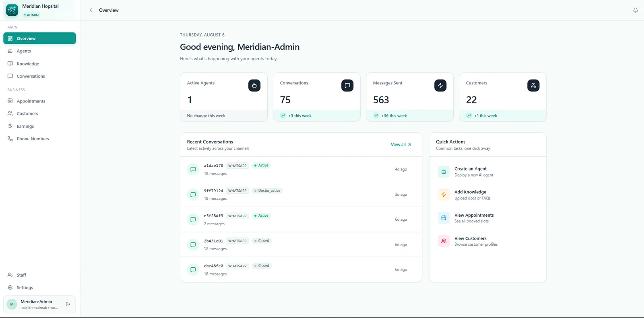Click the Create an Agent quick action
Viewport: 644px width, 318px height.
point(487,172)
